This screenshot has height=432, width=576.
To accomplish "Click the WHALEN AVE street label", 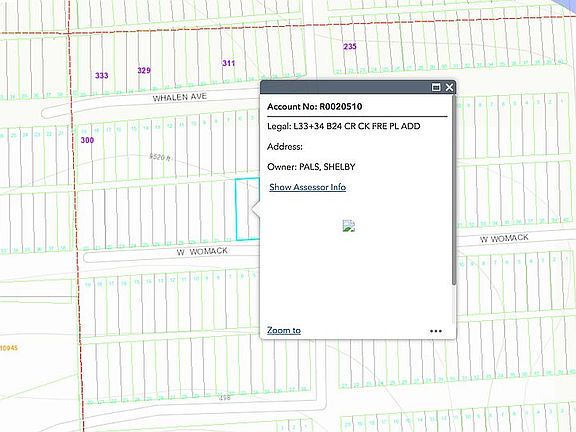I will pos(180,97).
